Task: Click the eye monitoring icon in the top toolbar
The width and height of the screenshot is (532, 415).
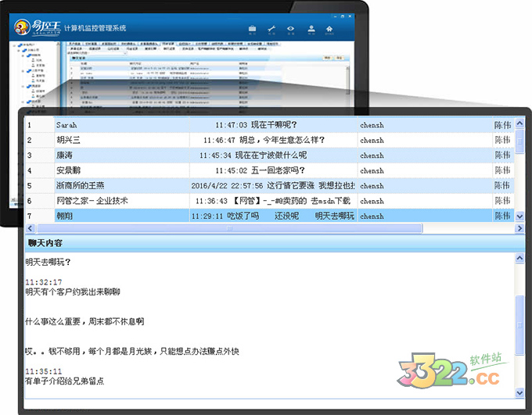Action: pyautogui.click(x=291, y=29)
